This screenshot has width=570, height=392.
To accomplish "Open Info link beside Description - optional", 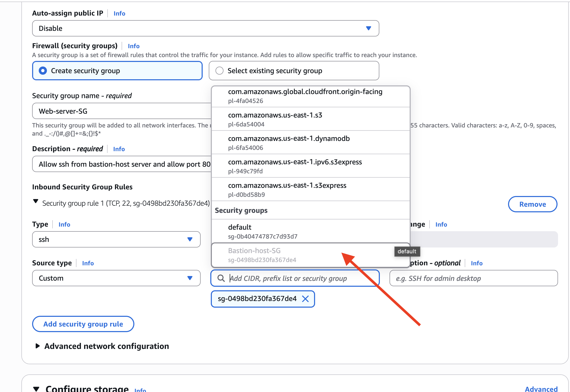I will (x=477, y=263).
